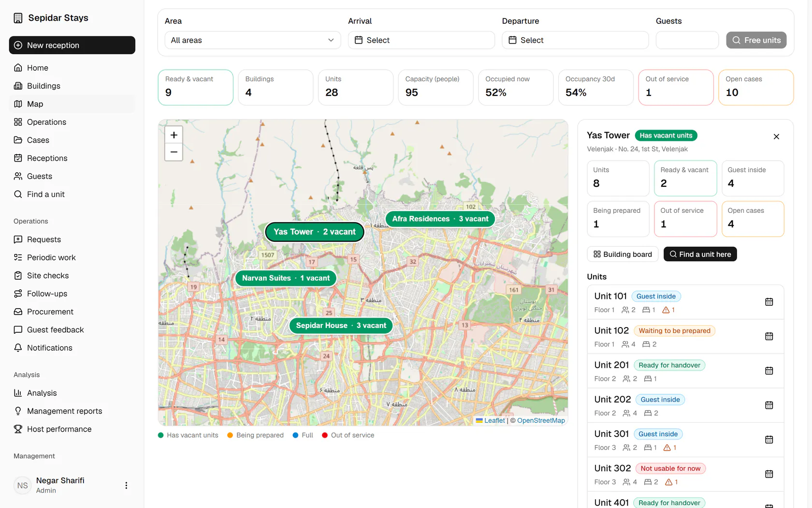The height and width of the screenshot is (508, 812).
Task: Open calendar icon for Unit 301
Action: pyautogui.click(x=769, y=439)
